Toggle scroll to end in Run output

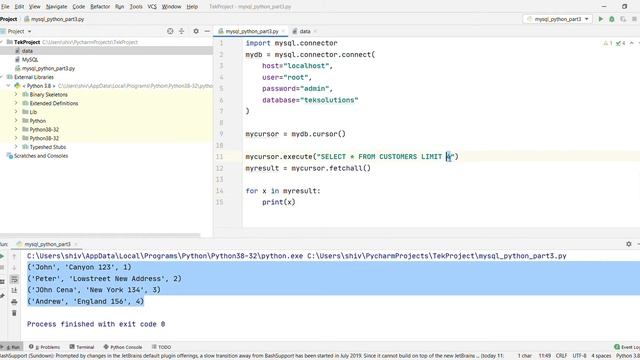tap(14, 290)
